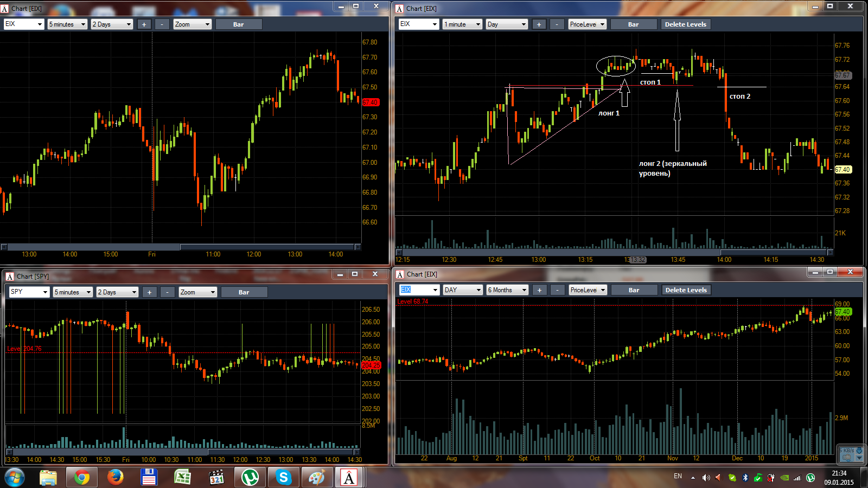This screenshot has width=868, height=488.
Task: Click Bar button in EIX 1-minute chart
Action: (634, 24)
